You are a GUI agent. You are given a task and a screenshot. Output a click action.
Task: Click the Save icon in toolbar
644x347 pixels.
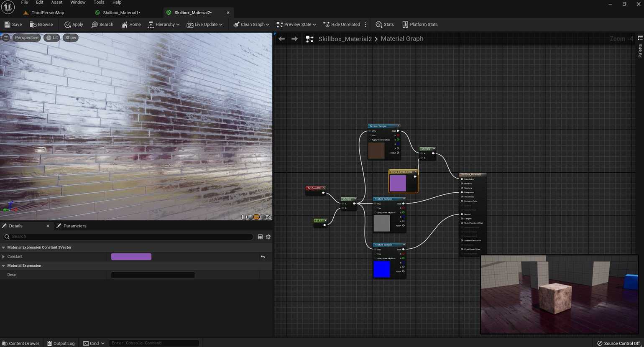[x=8, y=25]
